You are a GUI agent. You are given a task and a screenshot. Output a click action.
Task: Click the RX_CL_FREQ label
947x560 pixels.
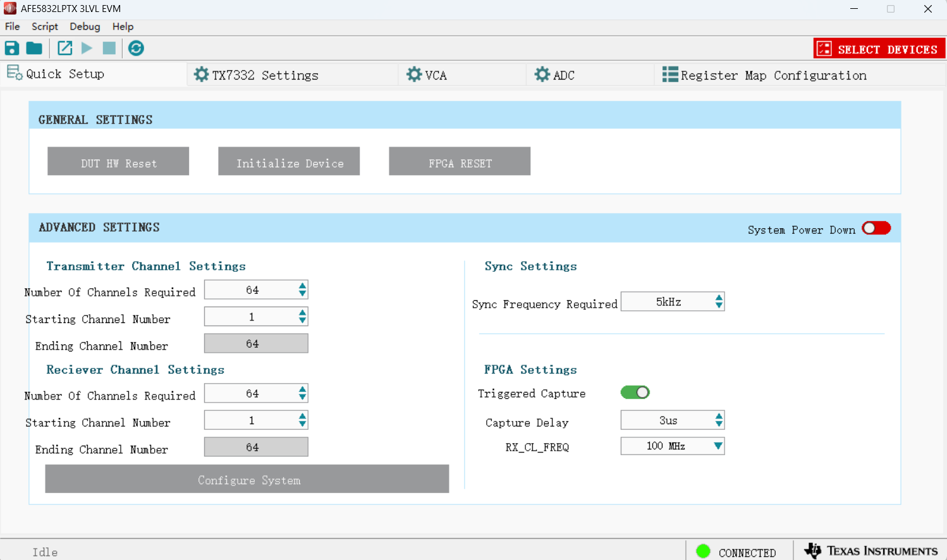coord(537,447)
